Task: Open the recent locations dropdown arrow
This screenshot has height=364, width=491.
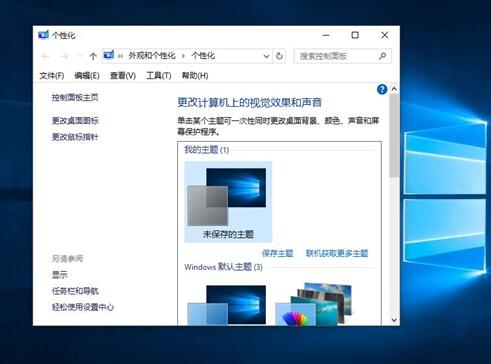Action: [x=79, y=56]
